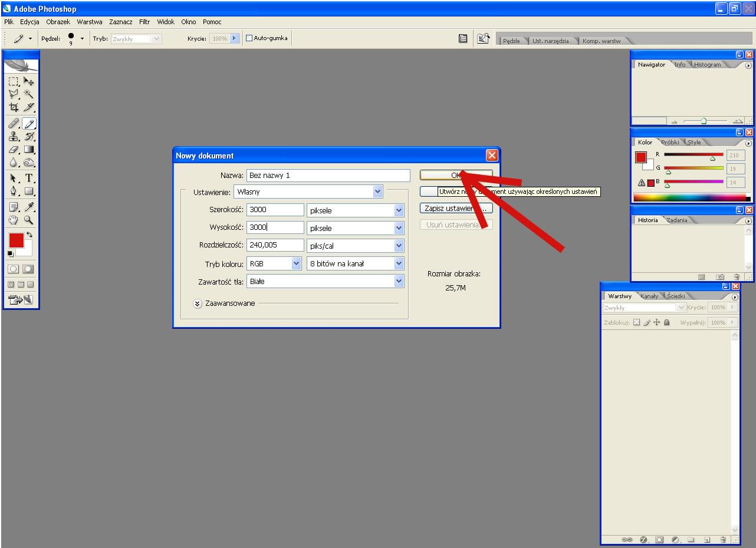Enable the Auto-gumka checkbox
This screenshot has height=548, width=756.
click(249, 38)
